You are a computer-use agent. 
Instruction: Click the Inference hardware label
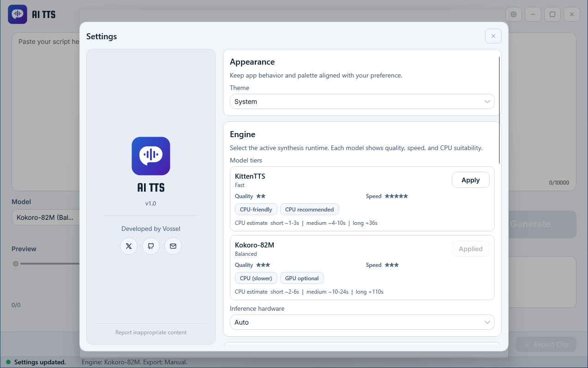pos(257,308)
